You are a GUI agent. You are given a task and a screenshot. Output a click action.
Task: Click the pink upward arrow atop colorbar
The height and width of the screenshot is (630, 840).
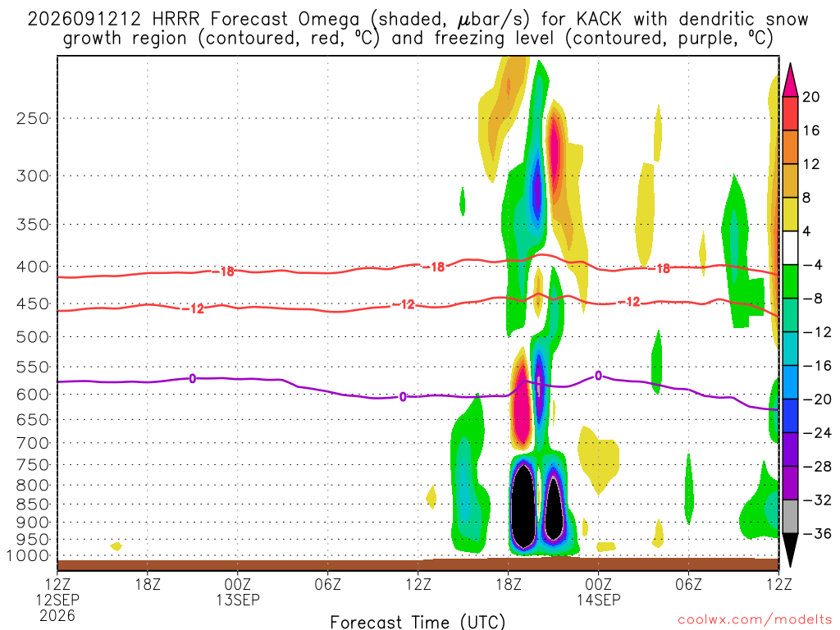point(790,80)
